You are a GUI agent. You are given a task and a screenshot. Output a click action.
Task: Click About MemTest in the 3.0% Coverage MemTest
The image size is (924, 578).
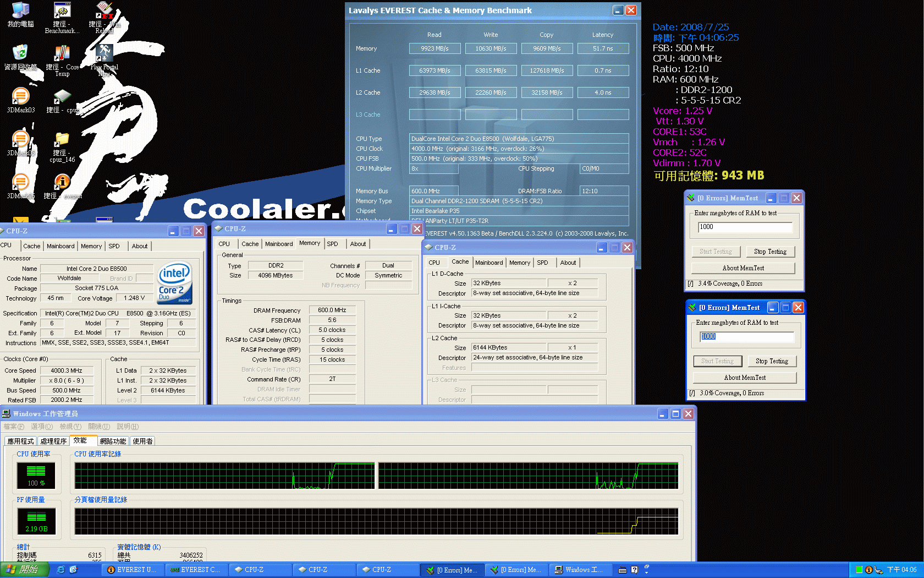click(x=745, y=378)
